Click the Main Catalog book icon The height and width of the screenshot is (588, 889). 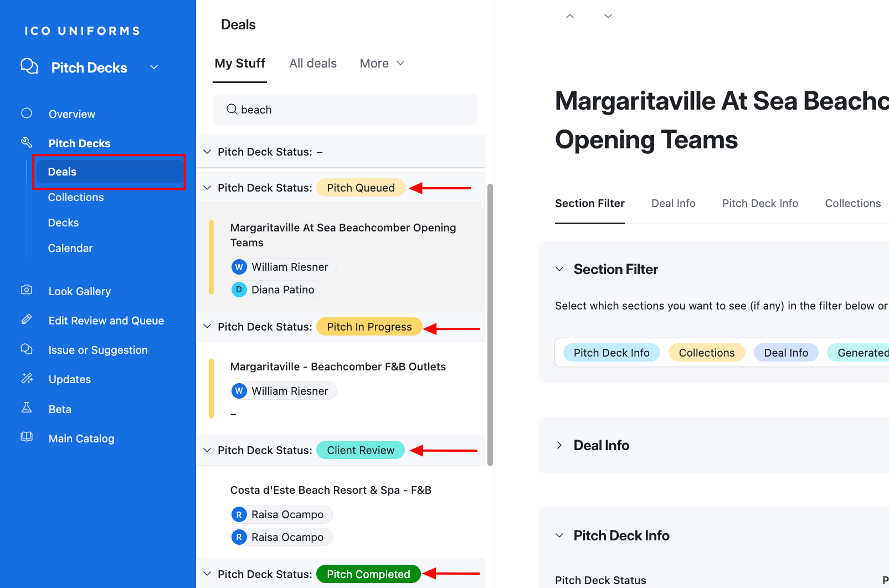tap(27, 437)
